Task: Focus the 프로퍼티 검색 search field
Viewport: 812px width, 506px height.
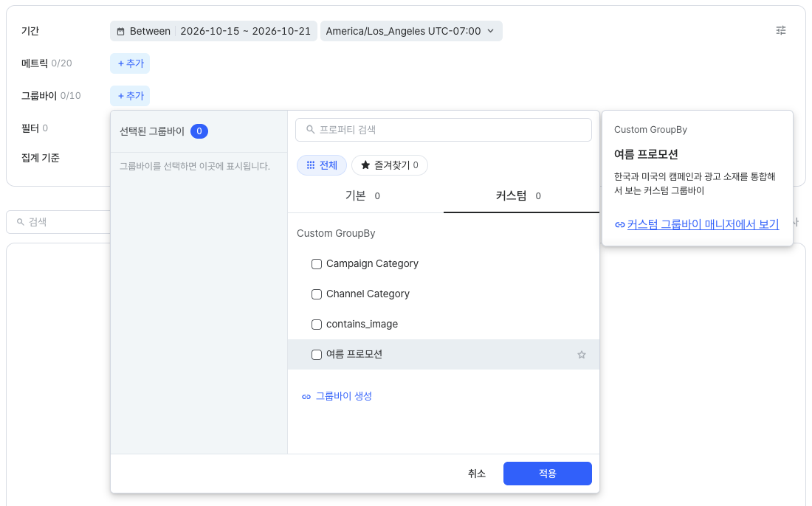Action: [x=444, y=130]
